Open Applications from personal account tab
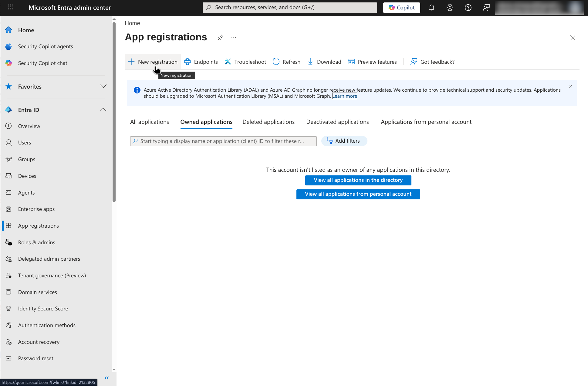The width and height of the screenshot is (588, 386). 426,122
